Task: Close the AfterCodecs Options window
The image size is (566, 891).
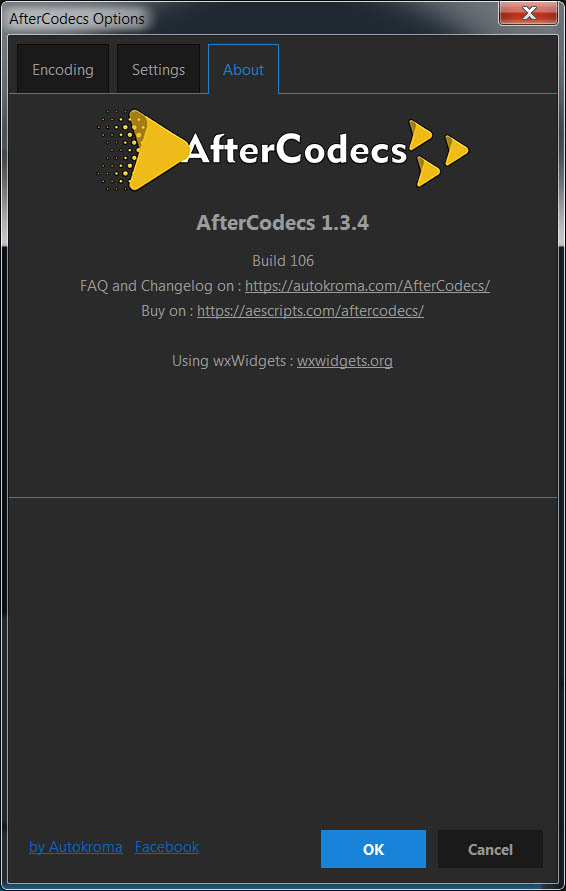Action: 528,13
